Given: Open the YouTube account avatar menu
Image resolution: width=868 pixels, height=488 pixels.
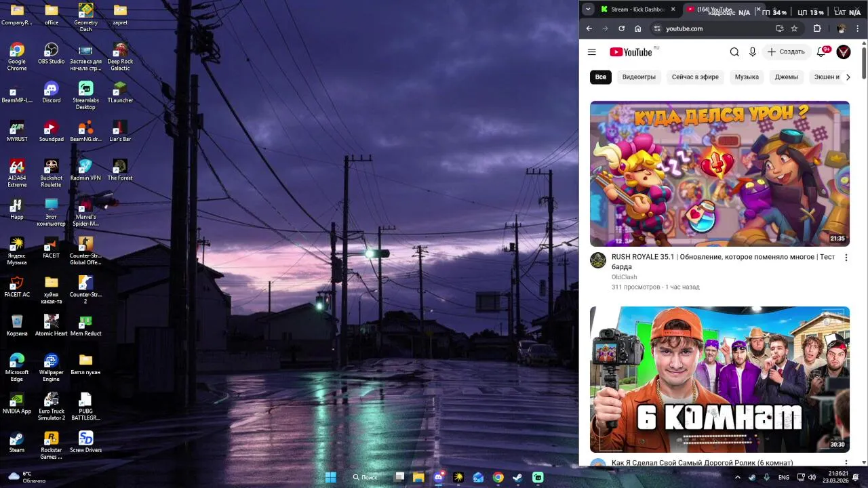Looking at the screenshot, I should (x=844, y=52).
